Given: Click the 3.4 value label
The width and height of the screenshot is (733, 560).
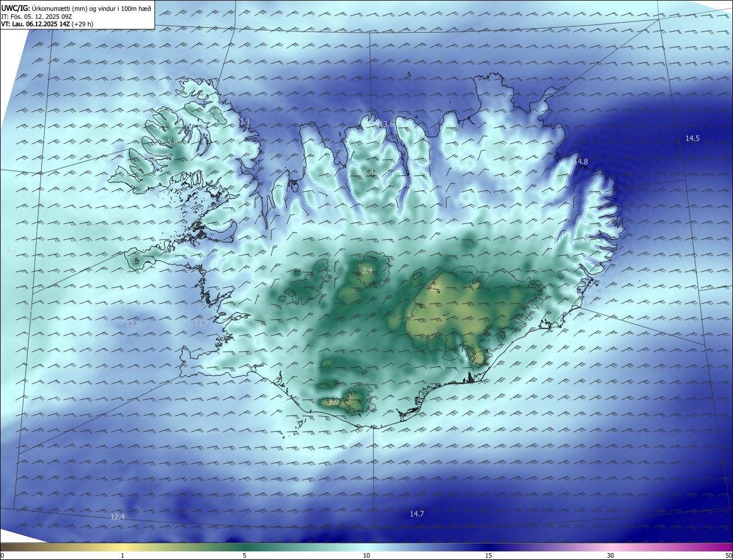Looking at the screenshot, I should click(x=367, y=270).
